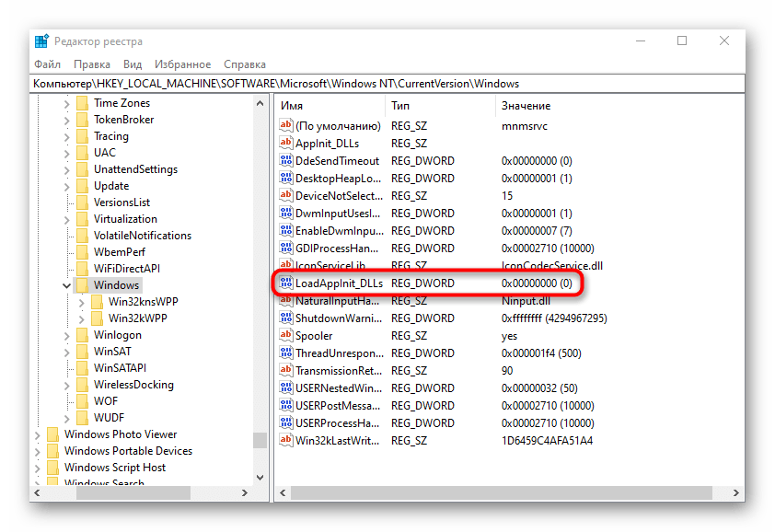Select the GDIProcessHan... value name
775x532 pixels.
pos(337,249)
